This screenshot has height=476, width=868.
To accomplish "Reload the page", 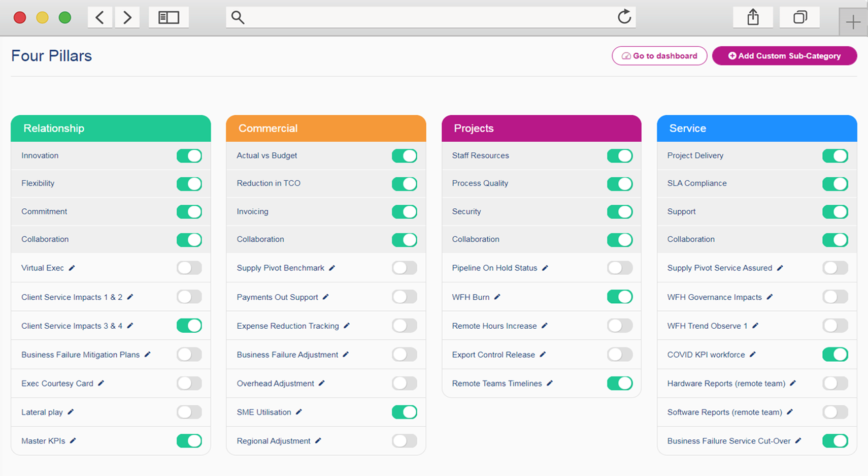I will (624, 17).
